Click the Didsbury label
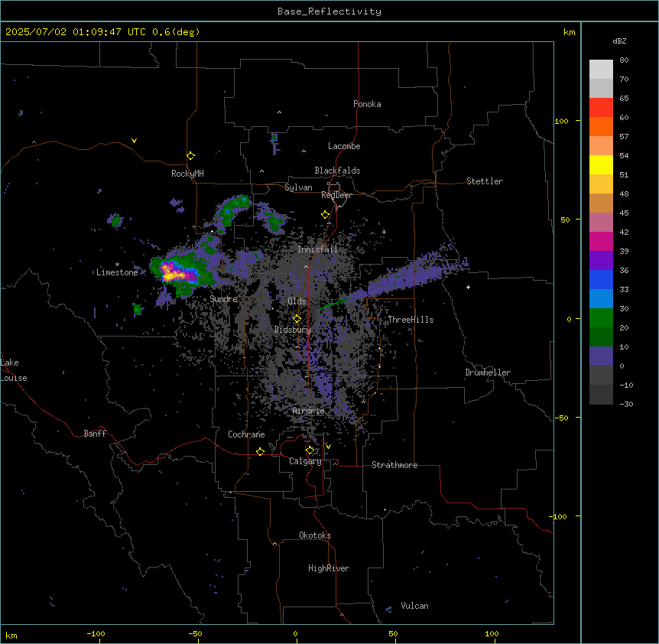659x644 pixels. (293, 330)
